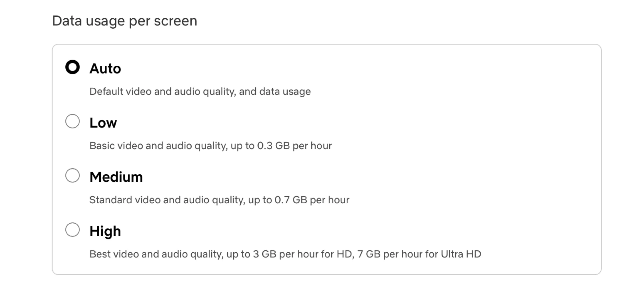Select the High data usage radio button
The image size is (644, 291).
tap(72, 230)
